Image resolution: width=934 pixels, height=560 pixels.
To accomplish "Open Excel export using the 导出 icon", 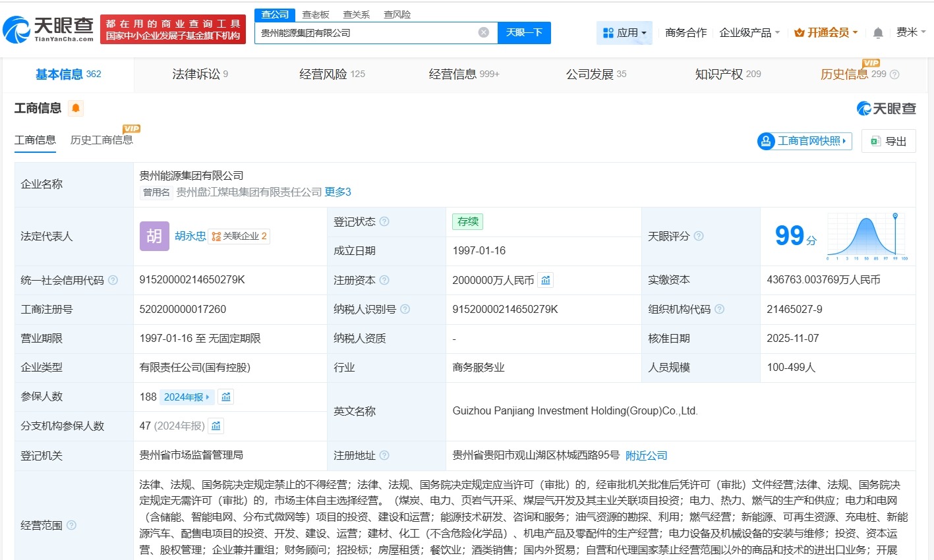I will click(875, 141).
